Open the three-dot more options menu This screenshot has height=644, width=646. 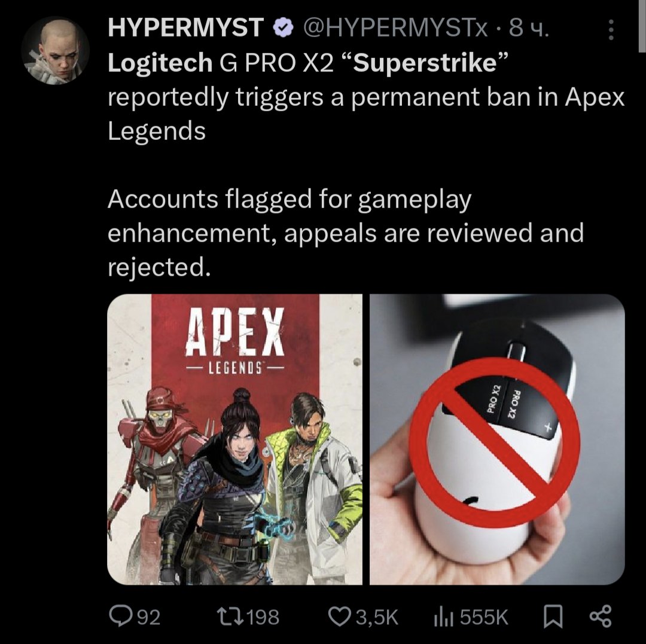point(611,30)
